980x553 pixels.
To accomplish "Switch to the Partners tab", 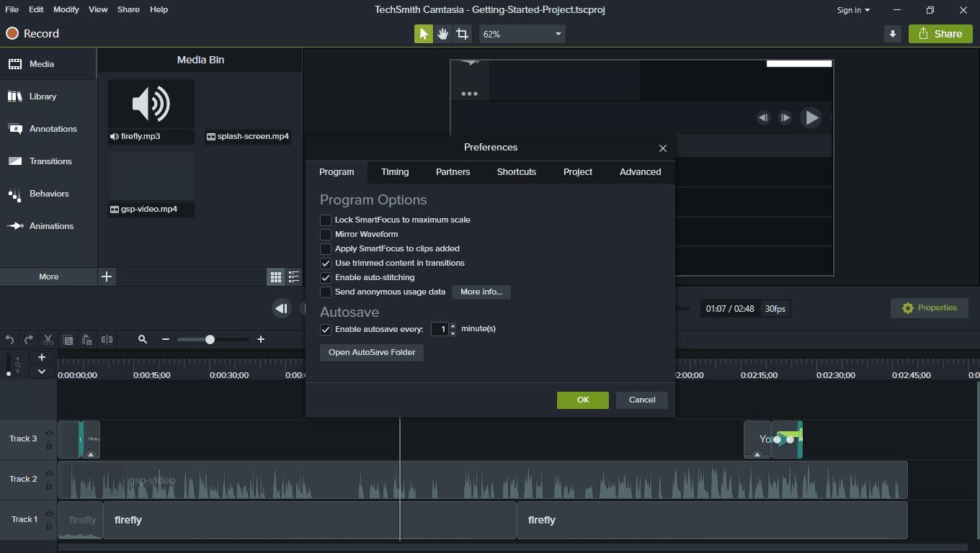I will [x=453, y=172].
